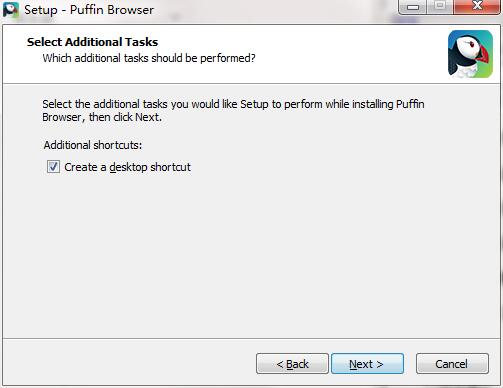
Task: Click the Puffin icon in the title bar
Action: tap(11, 10)
